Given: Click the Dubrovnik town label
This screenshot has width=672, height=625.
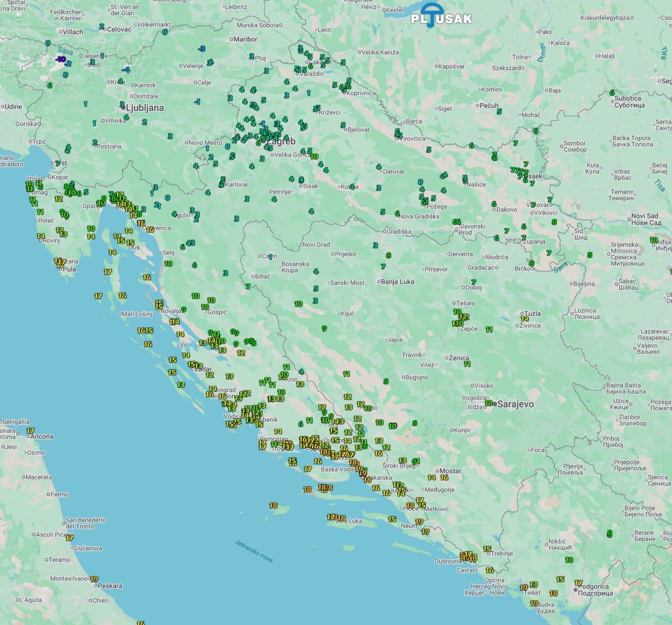Looking at the screenshot, I should click(447, 561).
